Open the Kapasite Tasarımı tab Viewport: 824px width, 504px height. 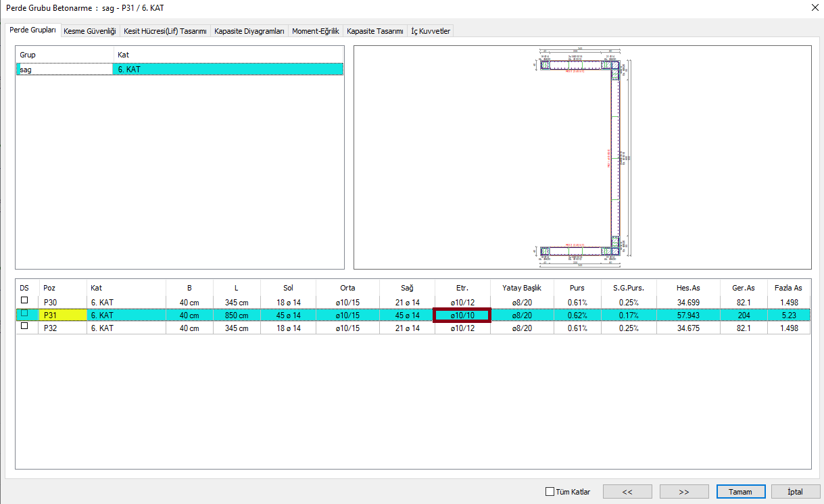pos(374,31)
